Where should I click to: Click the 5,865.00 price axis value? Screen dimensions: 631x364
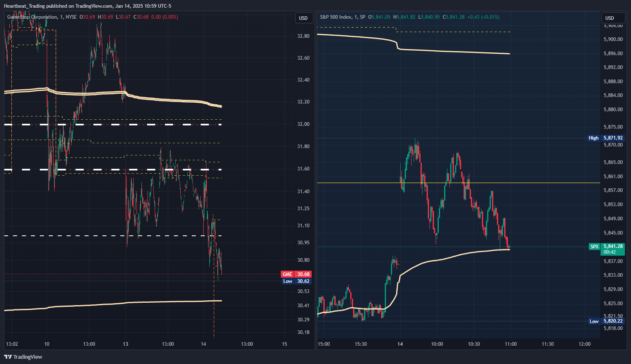613,162
